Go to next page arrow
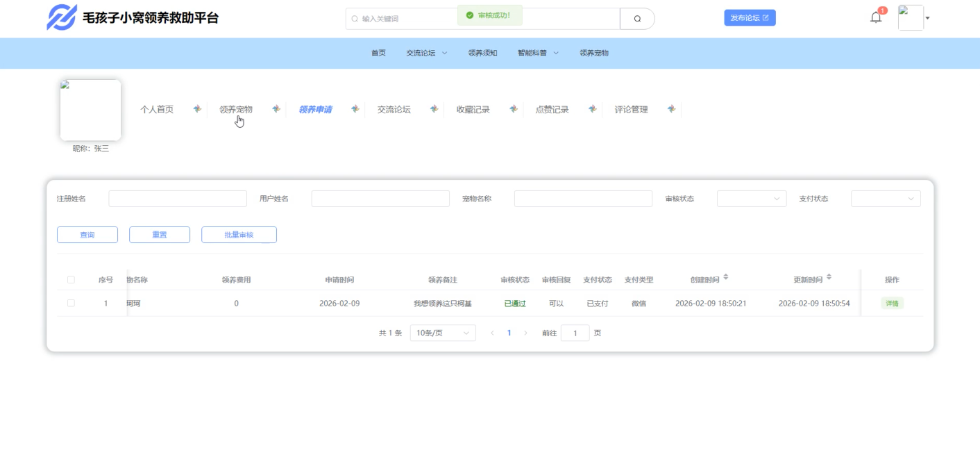980x464 pixels. pyautogui.click(x=525, y=333)
